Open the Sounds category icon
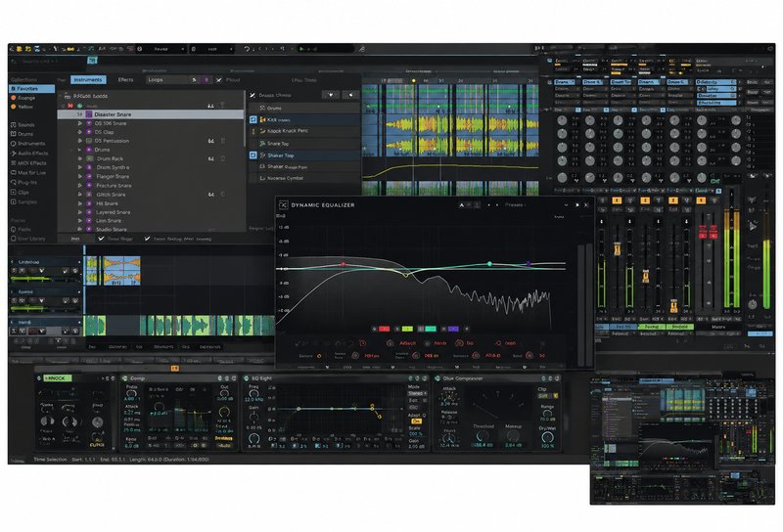783x532 pixels. (x=14, y=125)
